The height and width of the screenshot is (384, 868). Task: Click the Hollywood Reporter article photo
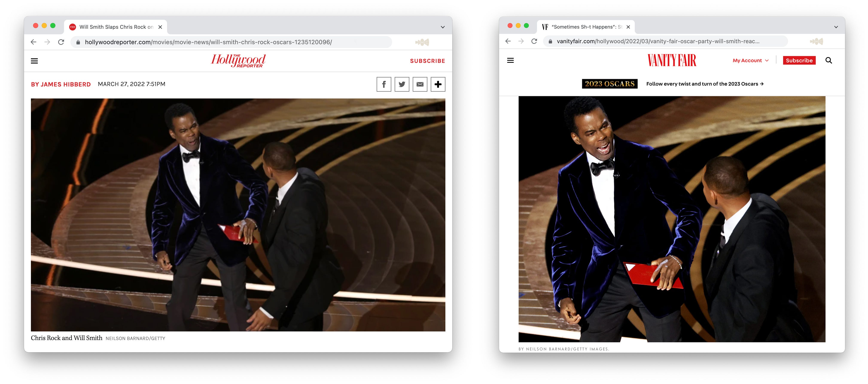(x=238, y=215)
